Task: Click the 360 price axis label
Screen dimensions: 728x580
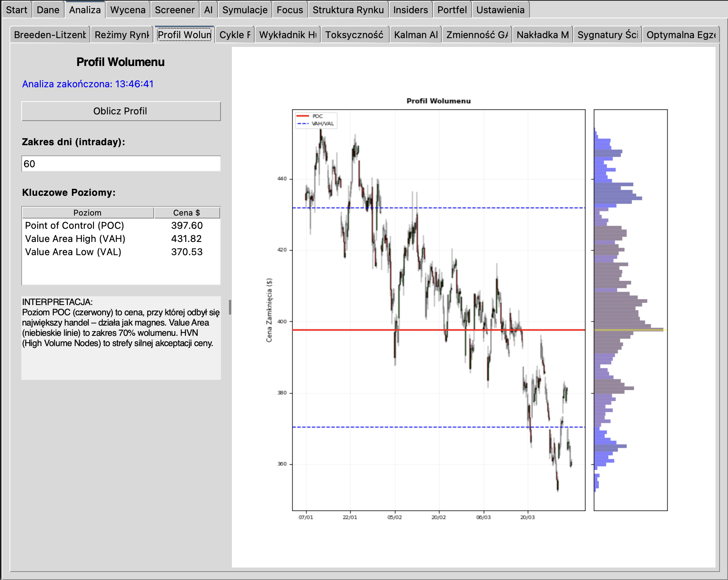Action: click(282, 464)
